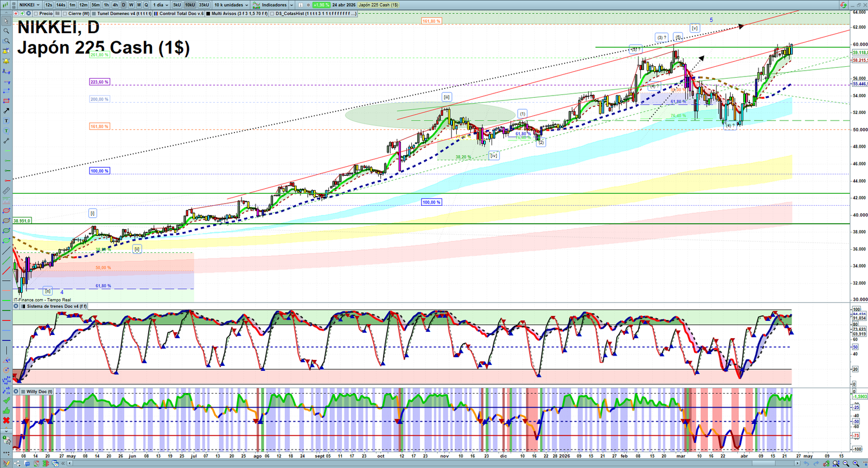Click the Multi Avisos color swatch
This screenshot has height=468, width=868.
coord(208,14)
